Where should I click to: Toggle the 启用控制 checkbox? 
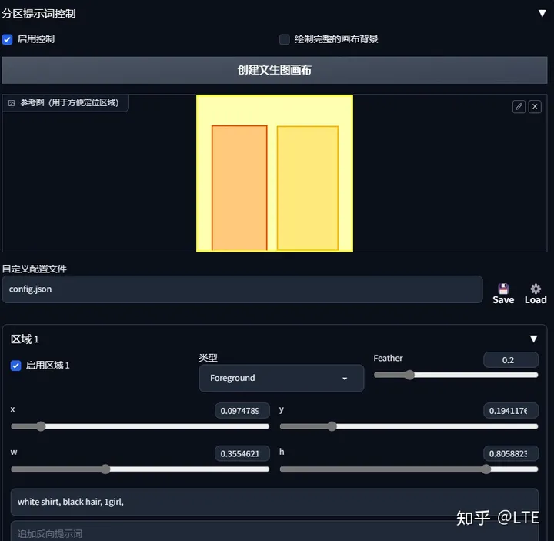point(7,39)
